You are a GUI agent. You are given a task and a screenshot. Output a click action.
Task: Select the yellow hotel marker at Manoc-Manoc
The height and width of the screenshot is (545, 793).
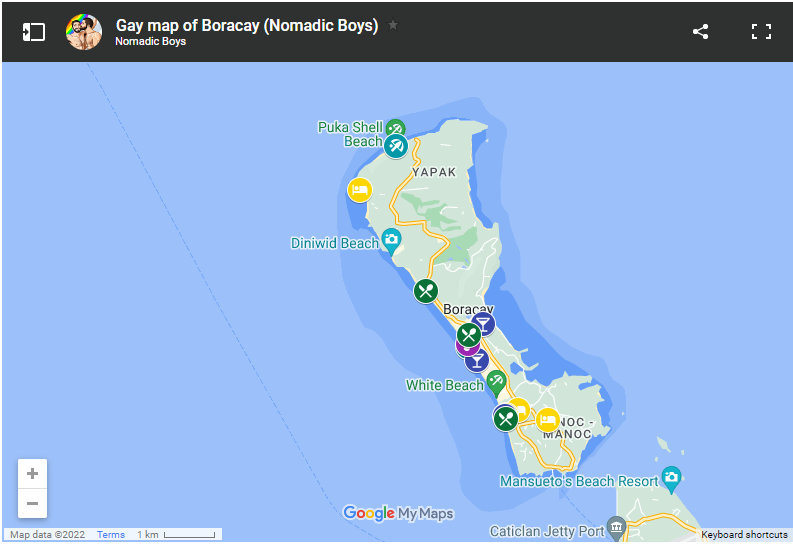[x=547, y=420]
